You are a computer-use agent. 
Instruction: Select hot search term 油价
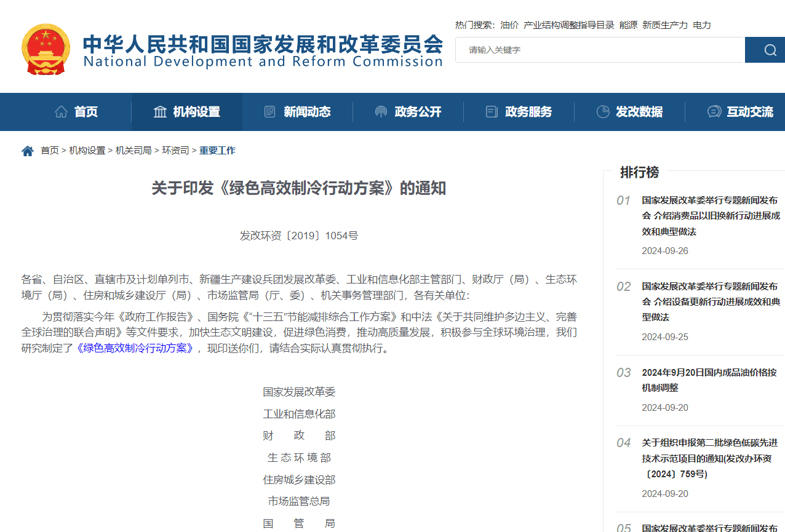509,25
